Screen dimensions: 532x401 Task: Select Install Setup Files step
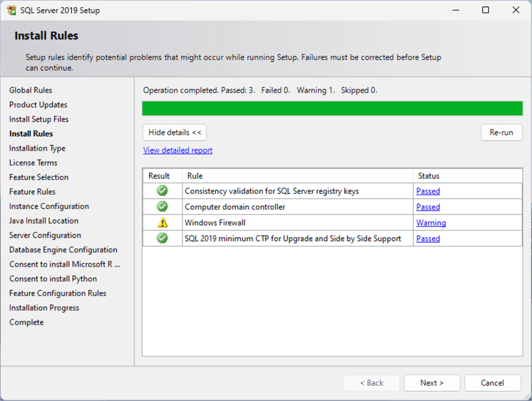pyautogui.click(x=38, y=119)
